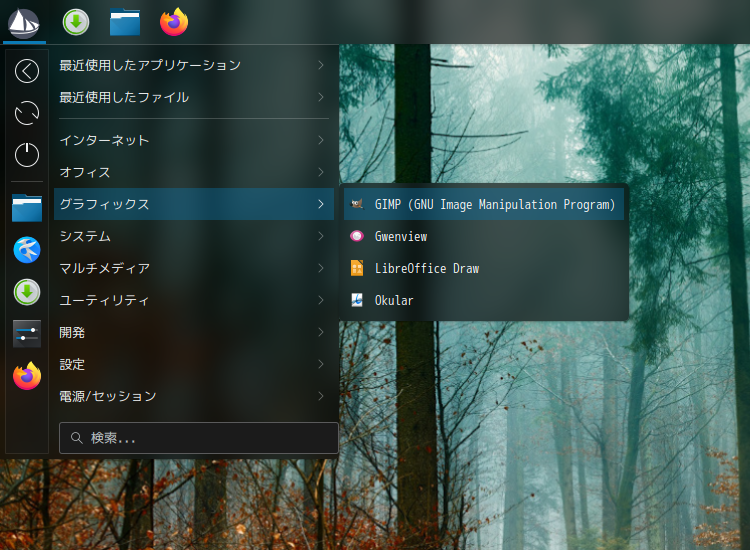The height and width of the screenshot is (550, 750).
Task: Click the search magnifier icon
Action: [x=77, y=437]
